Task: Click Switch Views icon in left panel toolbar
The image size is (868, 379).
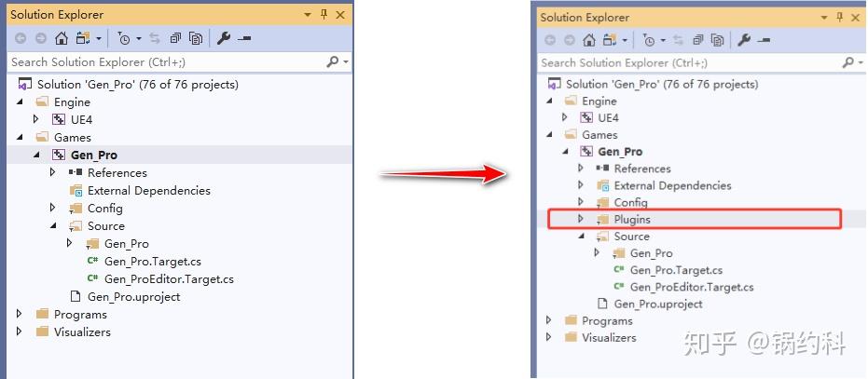Action: (84, 39)
